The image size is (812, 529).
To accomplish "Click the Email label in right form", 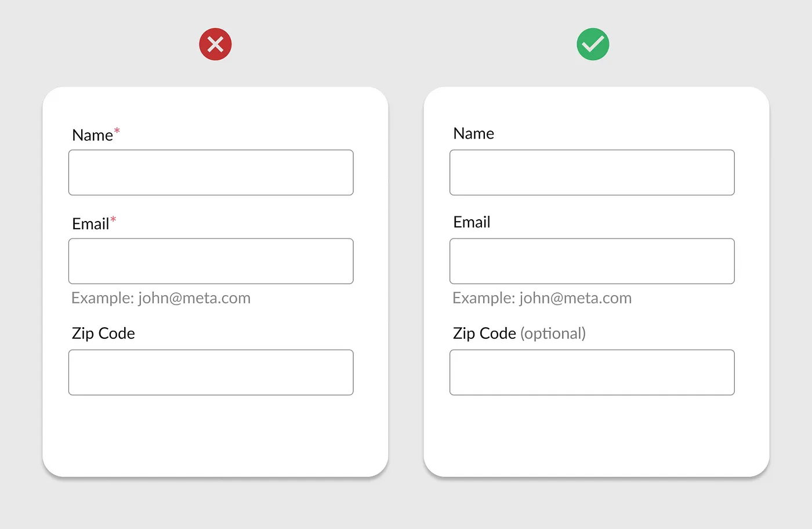I will 472,222.
